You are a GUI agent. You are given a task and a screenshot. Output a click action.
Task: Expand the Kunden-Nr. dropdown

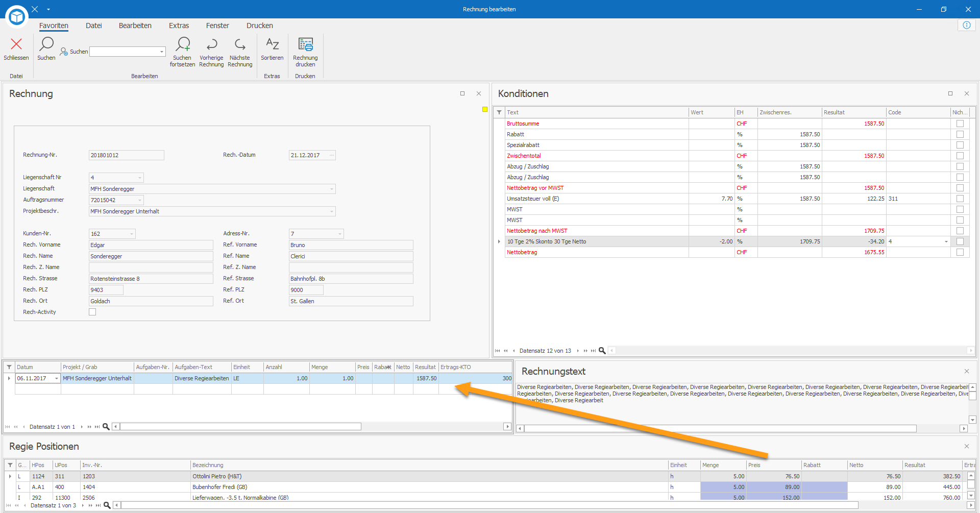[x=132, y=234]
